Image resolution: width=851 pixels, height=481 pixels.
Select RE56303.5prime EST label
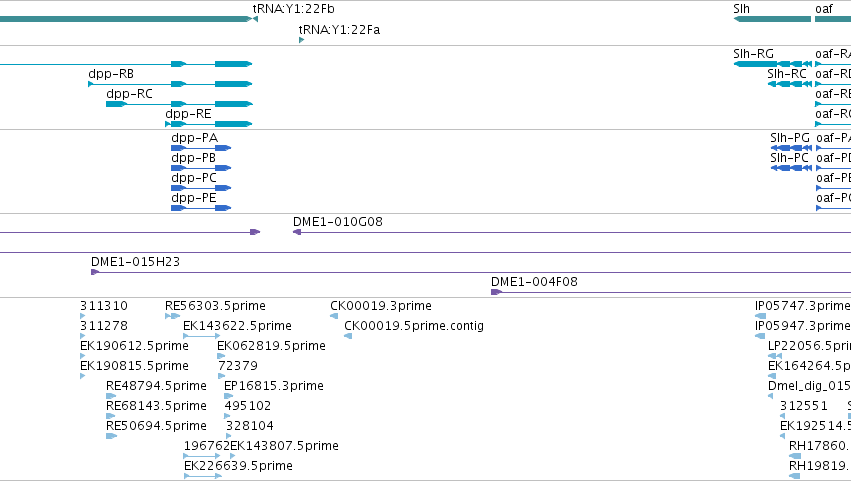(215, 306)
